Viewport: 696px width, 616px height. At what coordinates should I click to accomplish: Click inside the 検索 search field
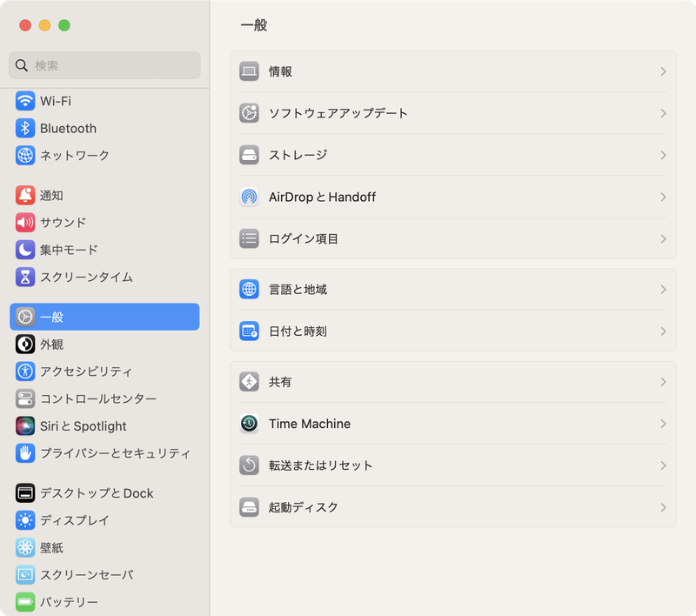pyautogui.click(x=104, y=65)
